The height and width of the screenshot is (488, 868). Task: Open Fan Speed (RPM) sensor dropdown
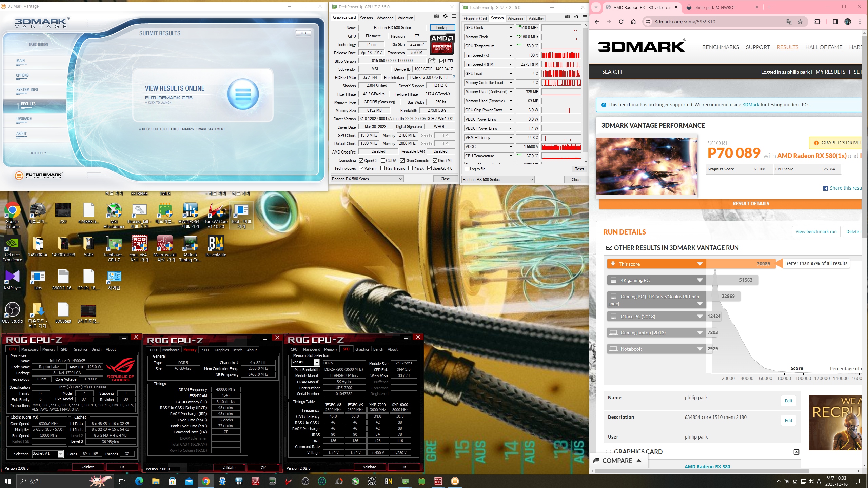[510, 64]
